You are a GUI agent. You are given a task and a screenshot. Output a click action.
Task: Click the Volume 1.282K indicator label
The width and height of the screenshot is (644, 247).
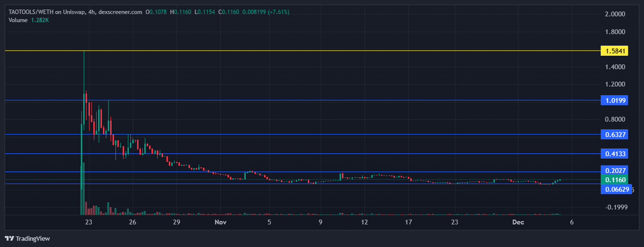click(28, 20)
